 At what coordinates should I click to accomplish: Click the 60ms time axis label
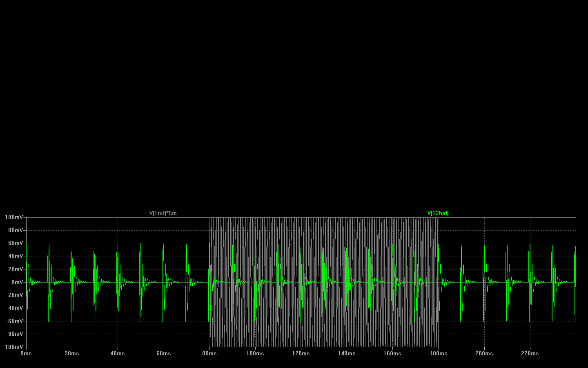(164, 353)
